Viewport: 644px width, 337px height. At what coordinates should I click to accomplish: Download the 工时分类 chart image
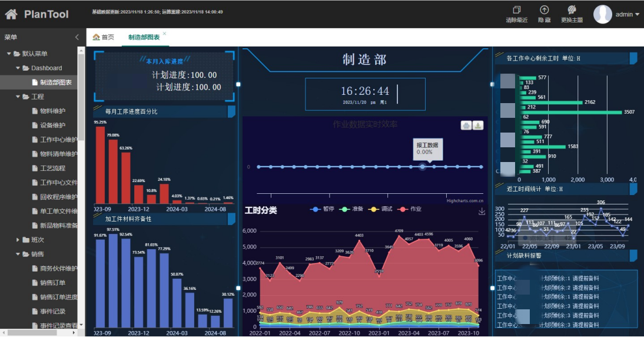(482, 212)
